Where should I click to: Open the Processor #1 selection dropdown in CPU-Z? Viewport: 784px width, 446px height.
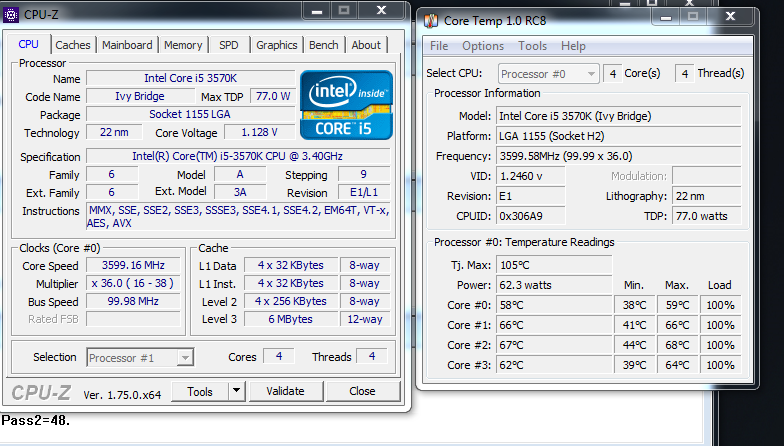coord(140,358)
